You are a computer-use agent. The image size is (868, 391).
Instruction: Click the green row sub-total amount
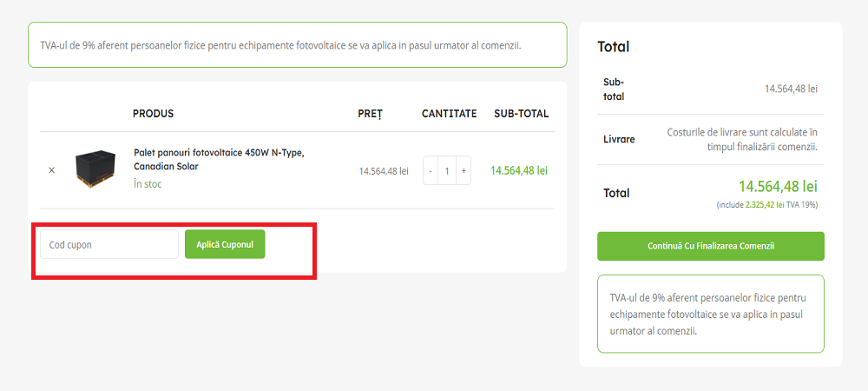point(519,171)
